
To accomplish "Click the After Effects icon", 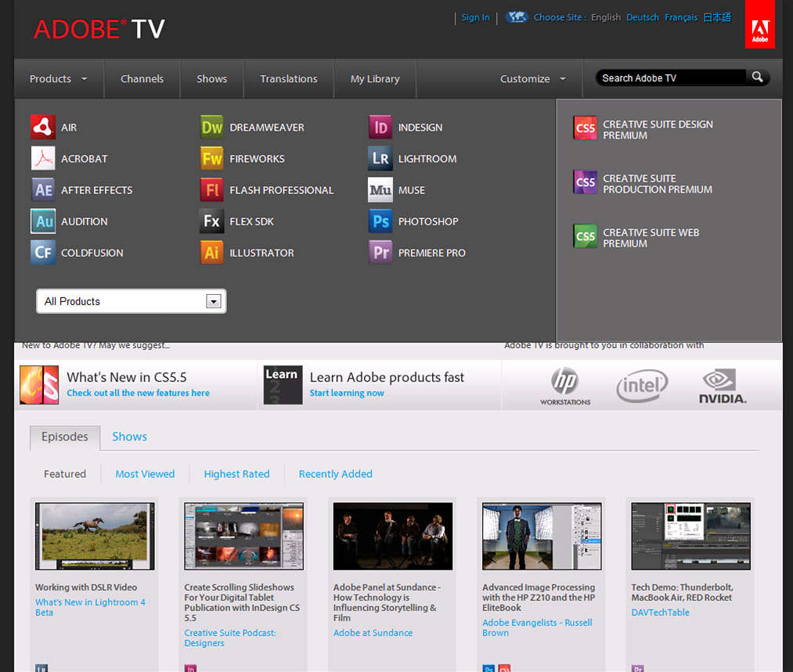I will [43, 190].
